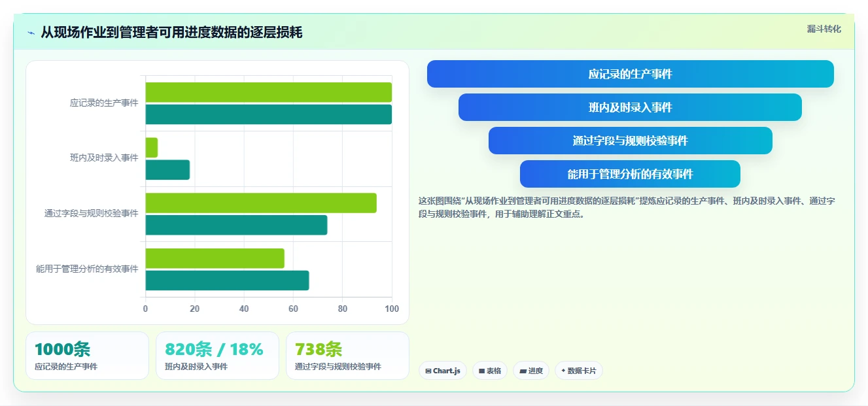Click the 表格 tag chip
The image size is (868, 406).
point(490,371)
